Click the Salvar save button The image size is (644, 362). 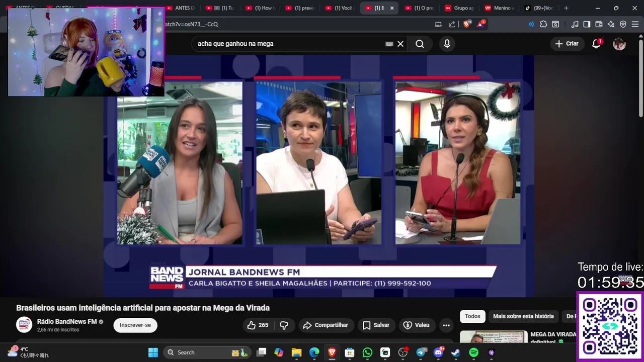pyautogui.click(x=376, y=325)
